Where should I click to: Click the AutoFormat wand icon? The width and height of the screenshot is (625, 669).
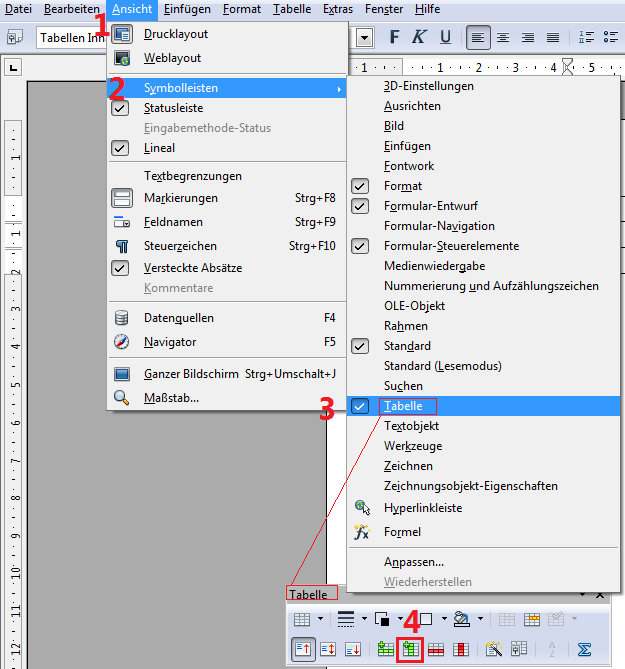(x=493, y=649)
